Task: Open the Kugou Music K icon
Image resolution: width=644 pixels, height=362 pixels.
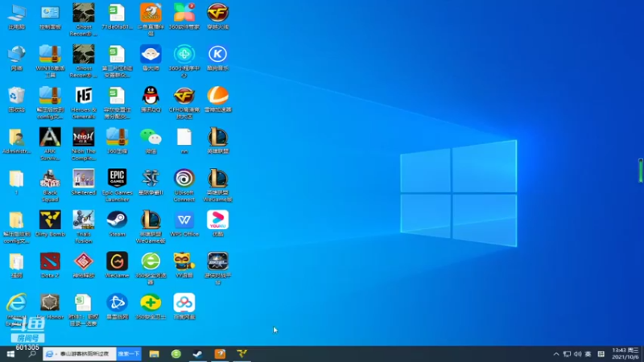Action: (x=217, y=58)
